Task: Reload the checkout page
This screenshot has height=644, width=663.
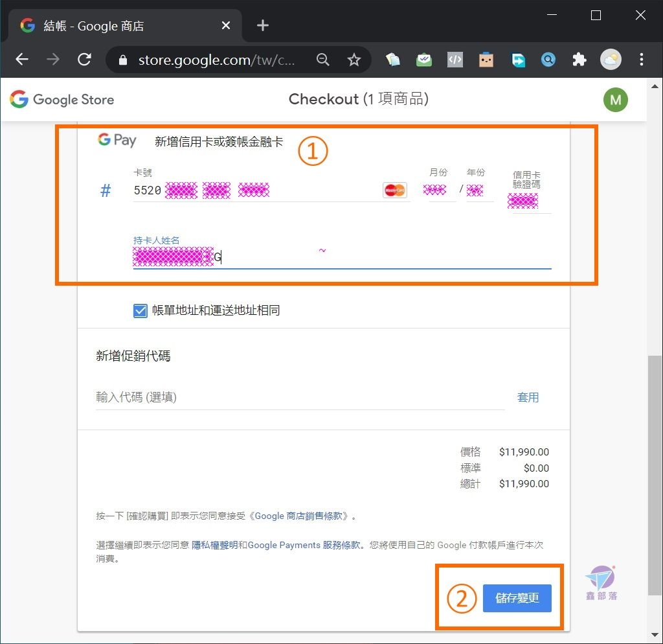Action: point(85,59)
